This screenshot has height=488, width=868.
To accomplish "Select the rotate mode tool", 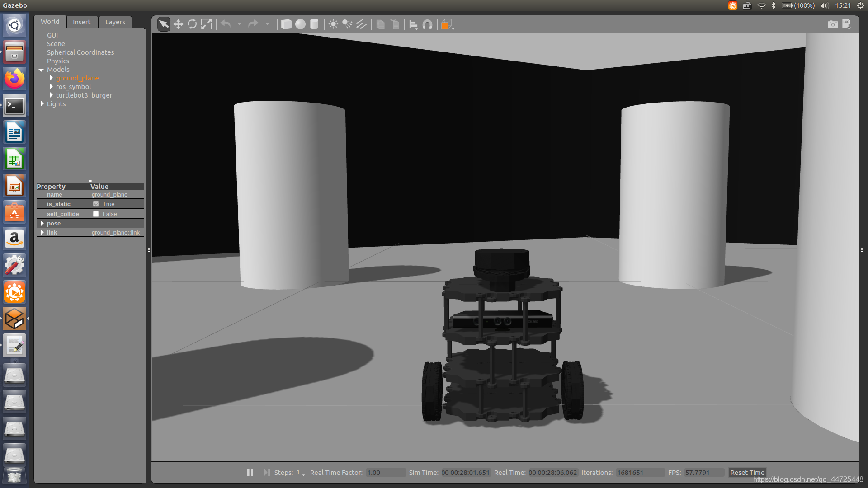I will coord(192,24).
